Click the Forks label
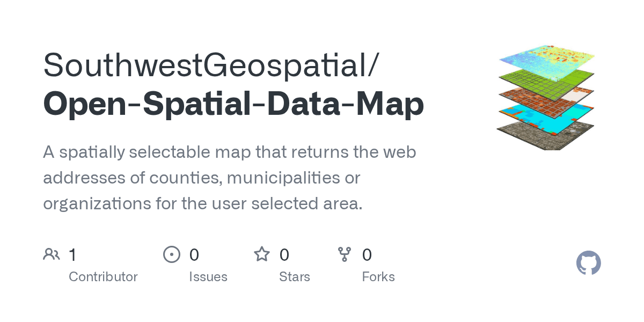Screen dimensions: 644x322 [378, 277]
